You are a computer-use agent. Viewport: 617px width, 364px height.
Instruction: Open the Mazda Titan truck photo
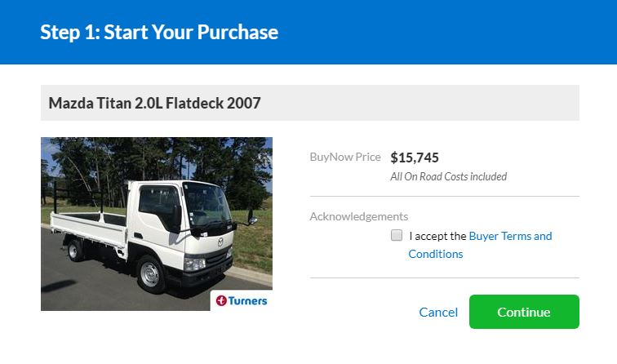point(156,223)
